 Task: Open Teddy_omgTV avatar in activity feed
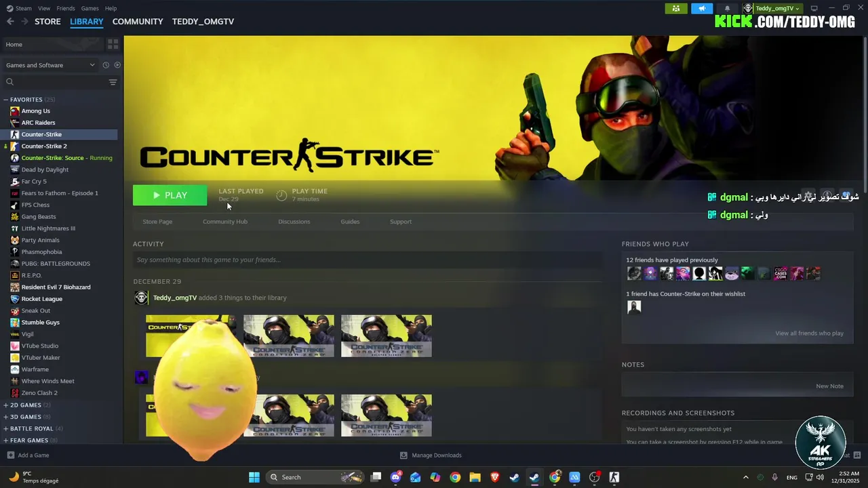point(141,298)
